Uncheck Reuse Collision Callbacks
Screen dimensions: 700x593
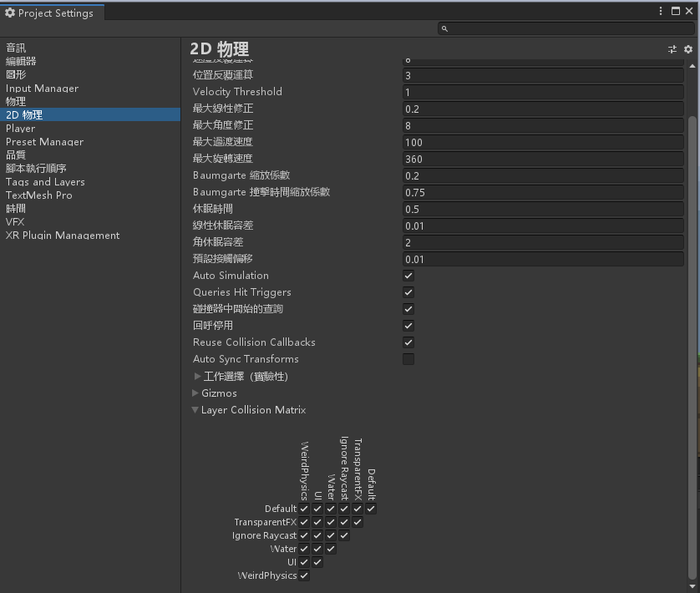[408, 342]
